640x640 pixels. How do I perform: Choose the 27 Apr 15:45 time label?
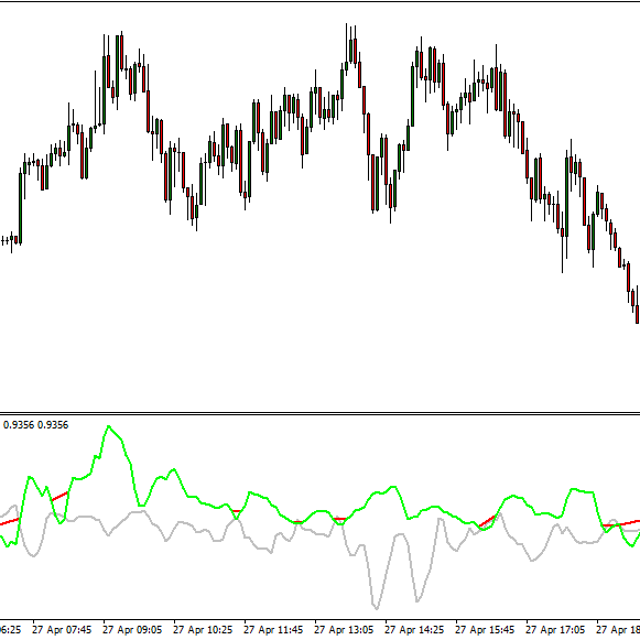pyautogui.click(x=486, y=631)
